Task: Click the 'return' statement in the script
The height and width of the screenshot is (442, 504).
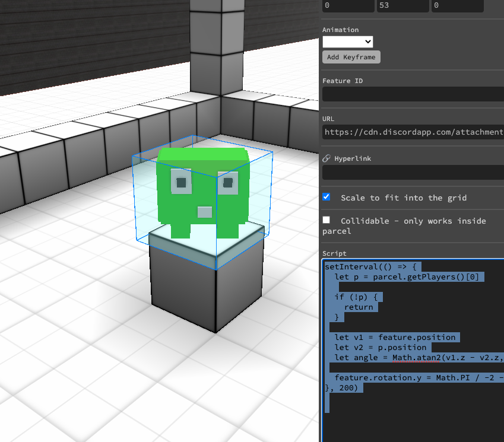Action: pyautogui.click(x=359, y=307)
